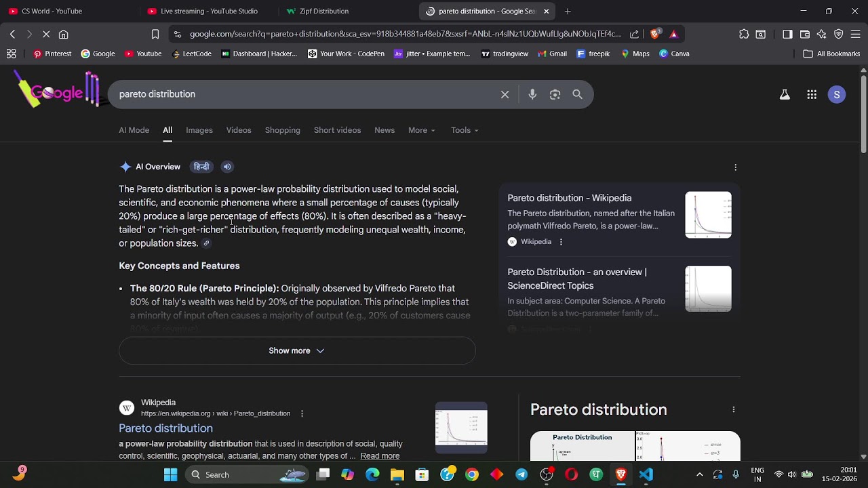Open Wikipedia card three-dot menu
868x488 pixels.
coord(561,242)
